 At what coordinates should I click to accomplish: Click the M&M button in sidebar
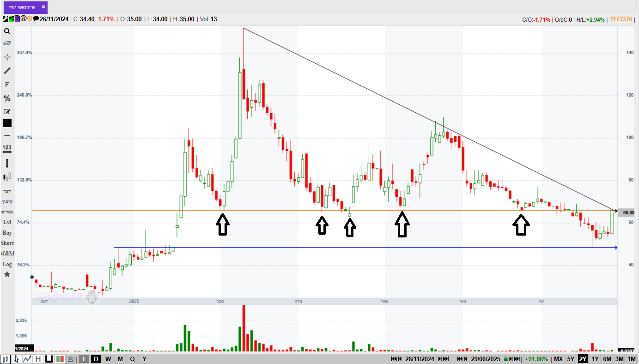(x=7, y=254)
